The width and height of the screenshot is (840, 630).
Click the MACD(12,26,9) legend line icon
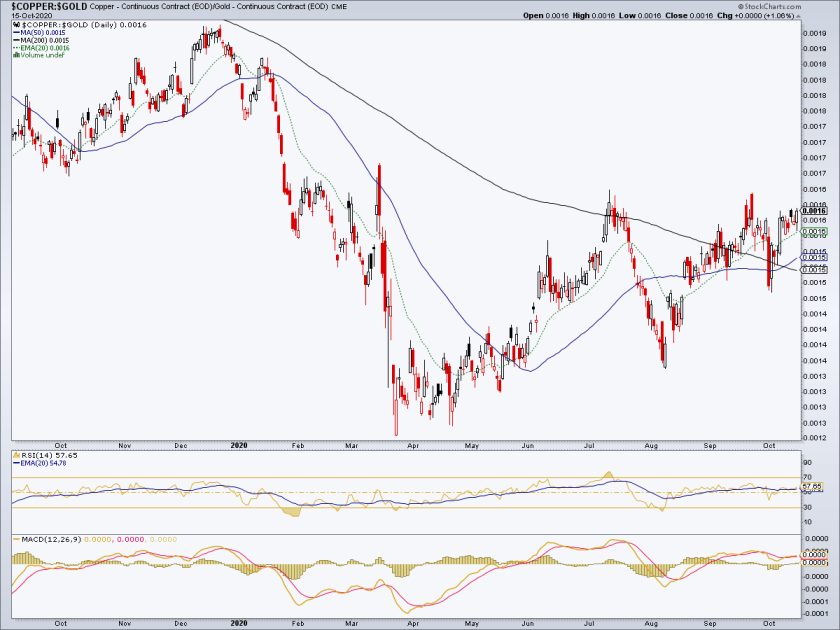coord(16,539)
